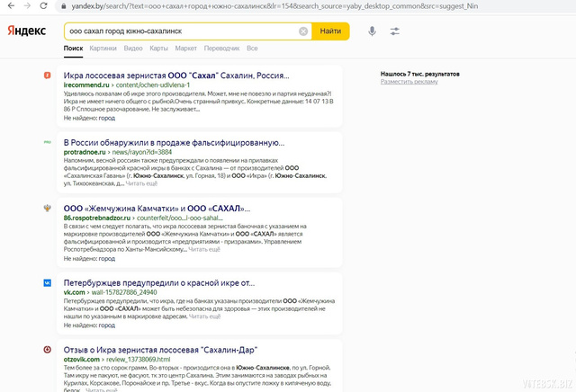
Task: Select the Поиск tab
Action: (x=73, y=48)
